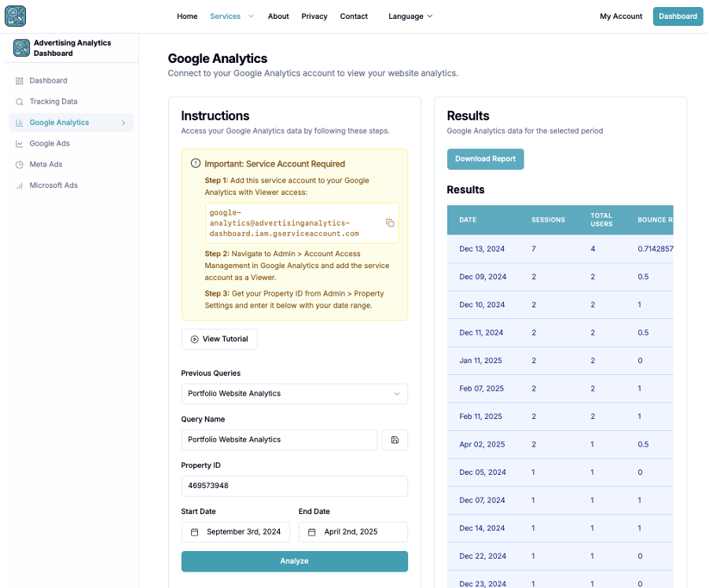Click the Tracking Data magnifier icon
Image resolution: width=709 pixels, height=588 pixels.
[17, 101]
